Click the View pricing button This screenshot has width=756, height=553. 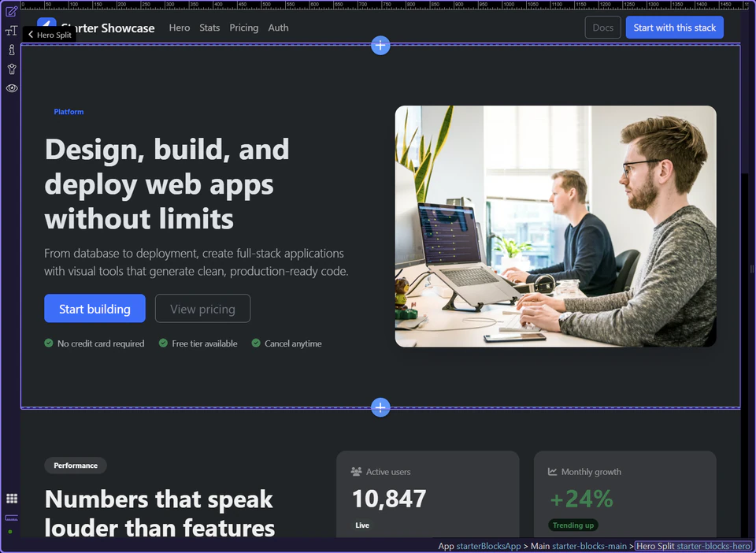click(202, 309)
